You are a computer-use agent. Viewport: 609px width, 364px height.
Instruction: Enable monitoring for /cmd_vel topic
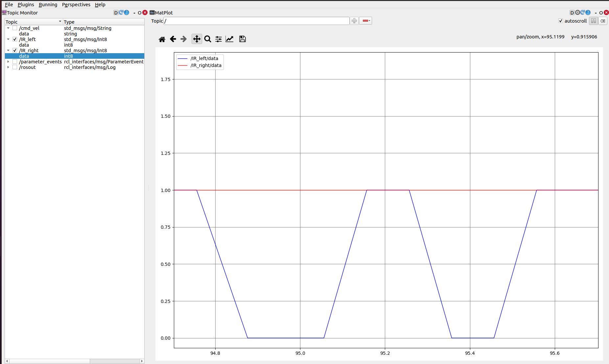point(15,28)
